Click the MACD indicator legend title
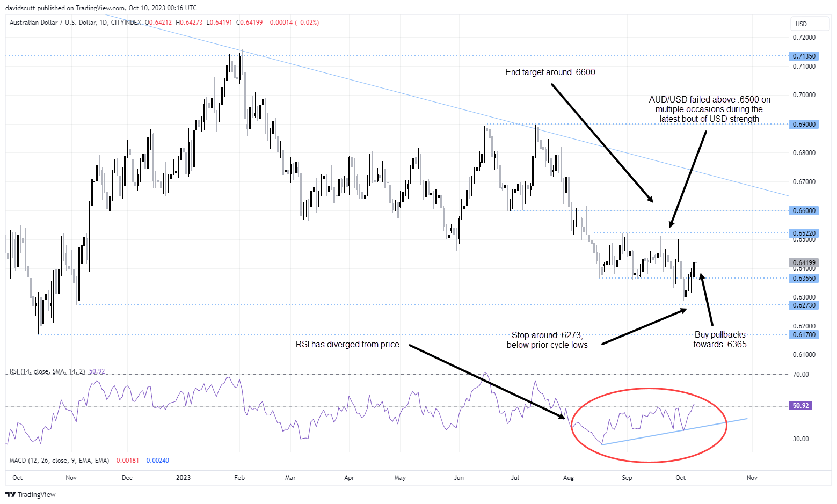 pos(60,461)
